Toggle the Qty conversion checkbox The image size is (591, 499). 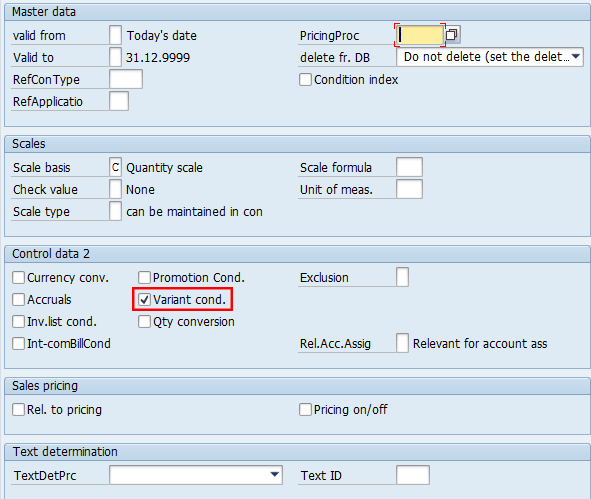pyautogui.click(x=144, y=321)
